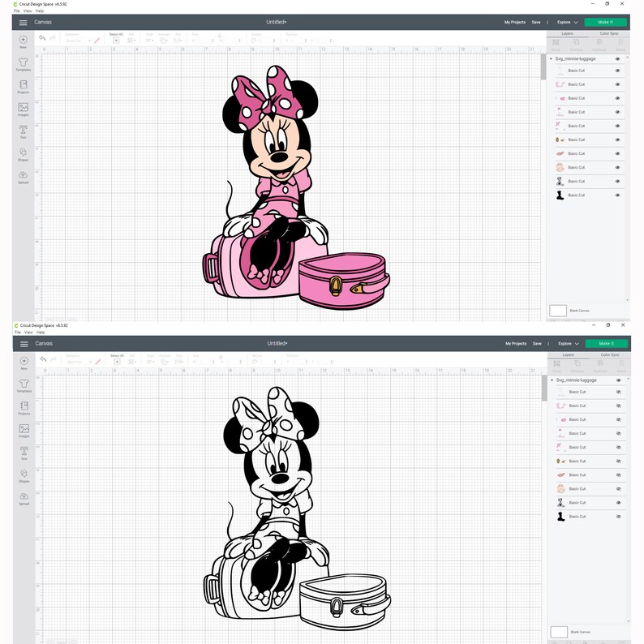
Task: Click Make It button in top window
Action: click(x=605, y=22)
